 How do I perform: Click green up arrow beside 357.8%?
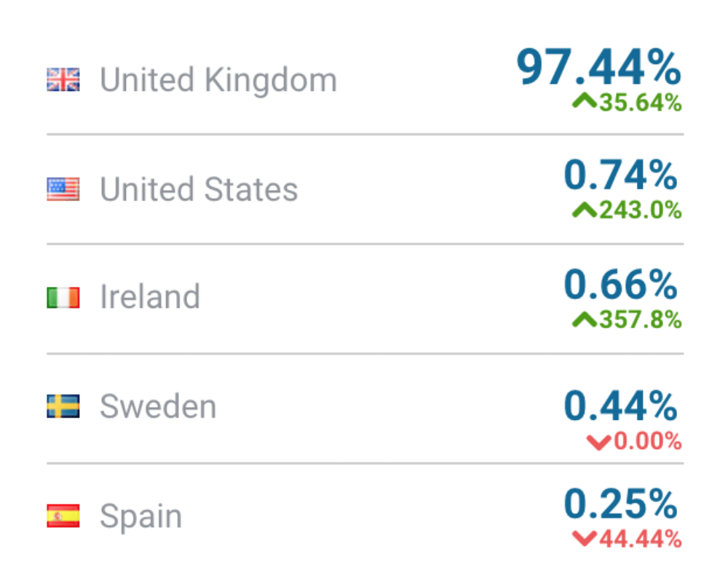click(x=584, y=319)
